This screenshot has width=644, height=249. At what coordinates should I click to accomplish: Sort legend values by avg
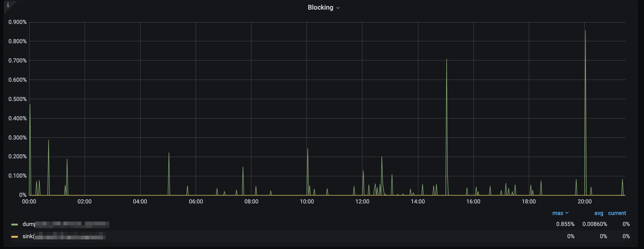598,213
